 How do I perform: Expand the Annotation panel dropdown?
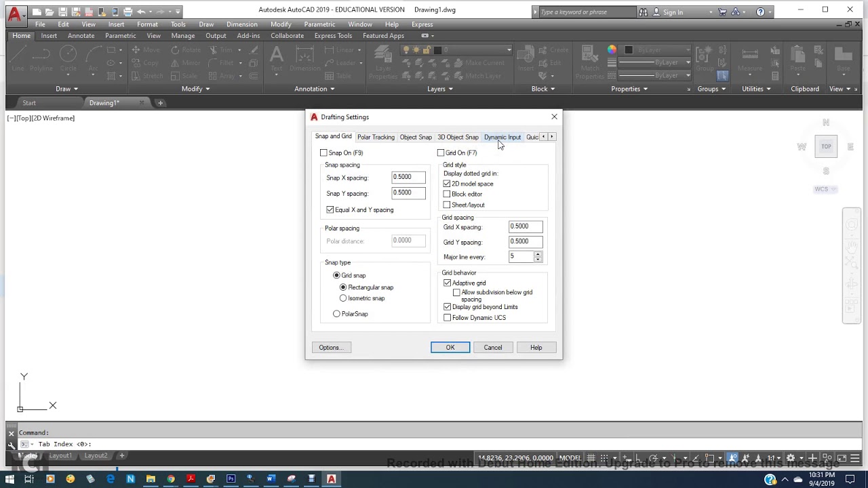[x=315, y=89]
